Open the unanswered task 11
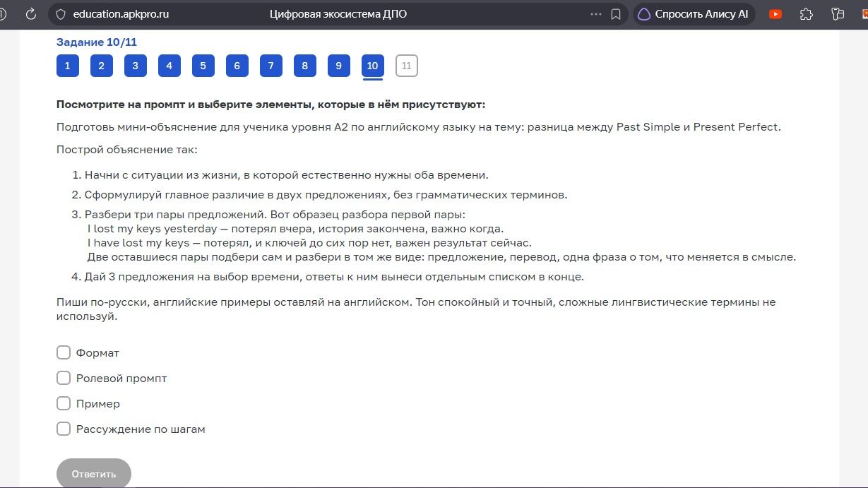The height and width of the screenshot is (488, 868). [x=406, y=66]
